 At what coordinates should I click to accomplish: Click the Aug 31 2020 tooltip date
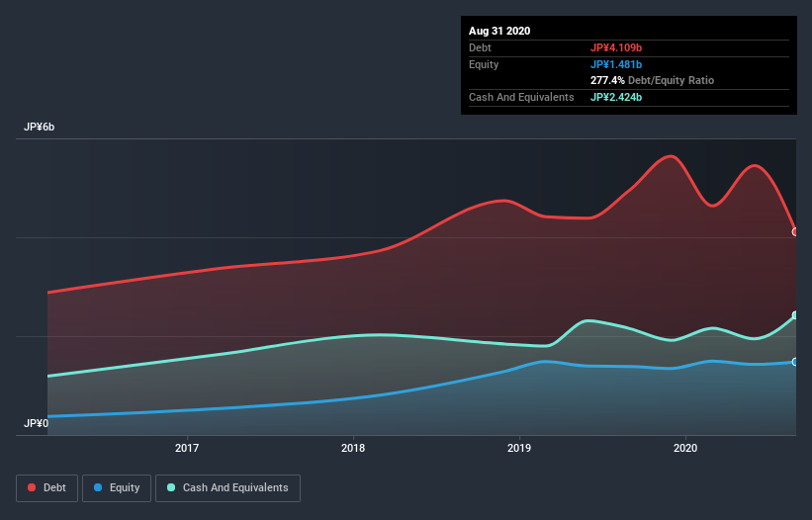click(x=499, y=31)
